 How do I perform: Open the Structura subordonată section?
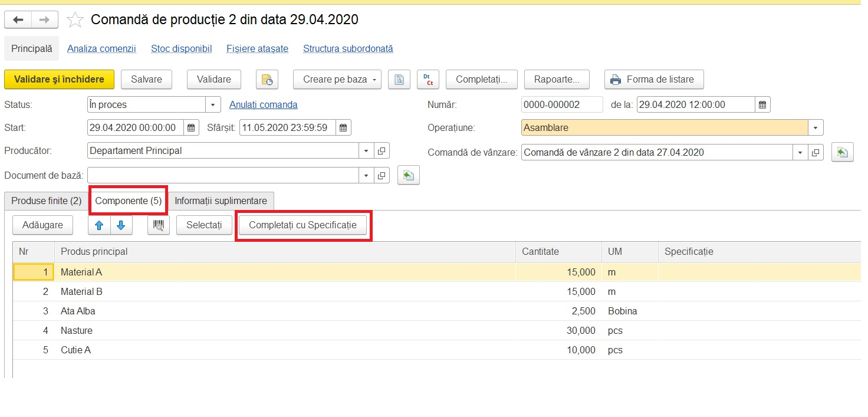(x=348, y=49)
